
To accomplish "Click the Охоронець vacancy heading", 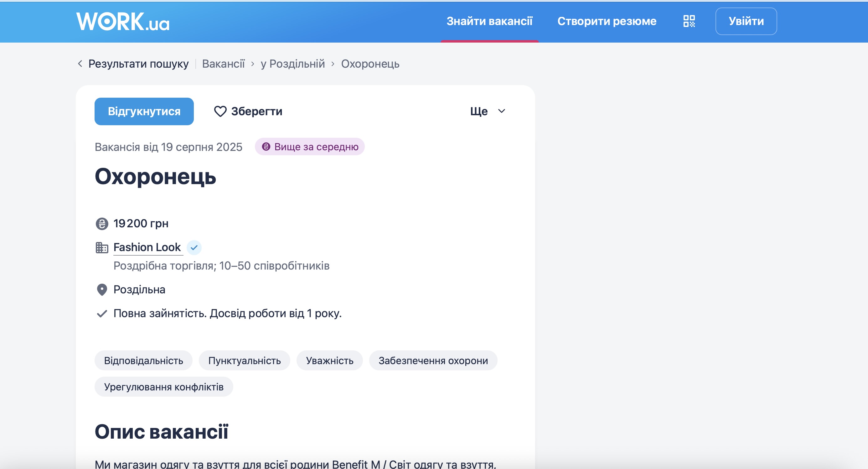I will 155,176.
